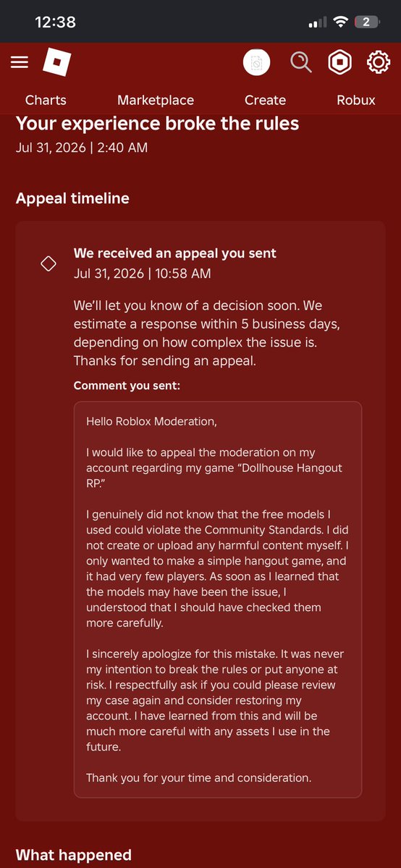The height and width of the screenshot is (868, 401).
Task: Switch to the Marketplace tab
Action: click(156, 100)
